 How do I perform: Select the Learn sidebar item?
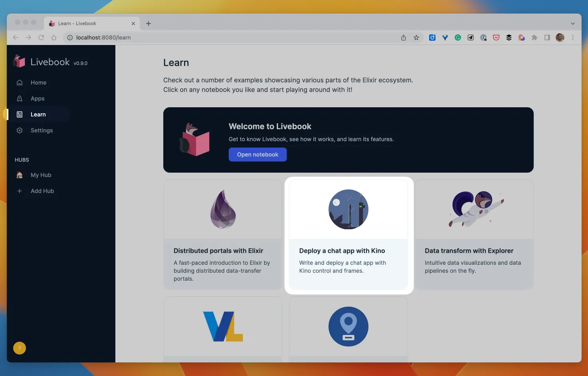pos(39,114)
